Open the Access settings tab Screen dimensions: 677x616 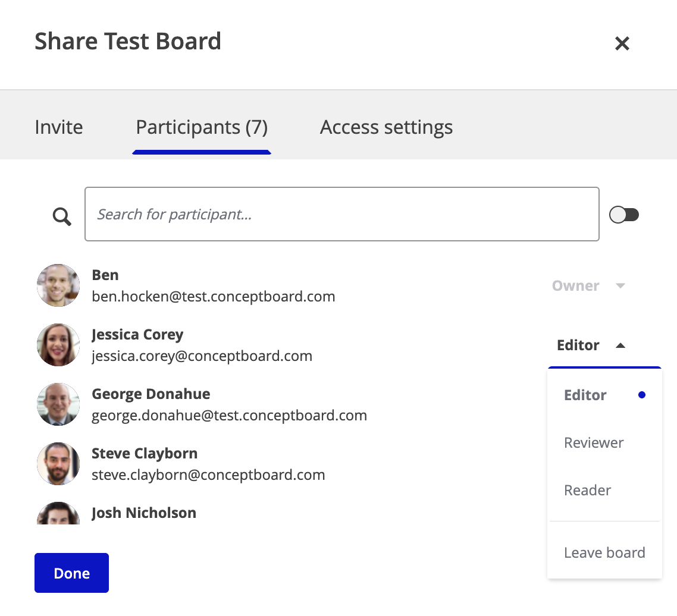(386, 127)
